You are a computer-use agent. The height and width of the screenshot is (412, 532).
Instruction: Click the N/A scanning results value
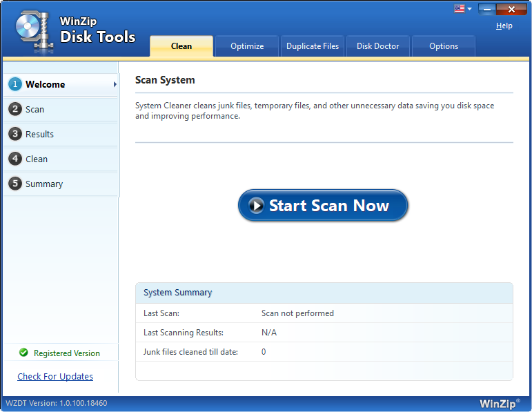click(x=269, y=333)
